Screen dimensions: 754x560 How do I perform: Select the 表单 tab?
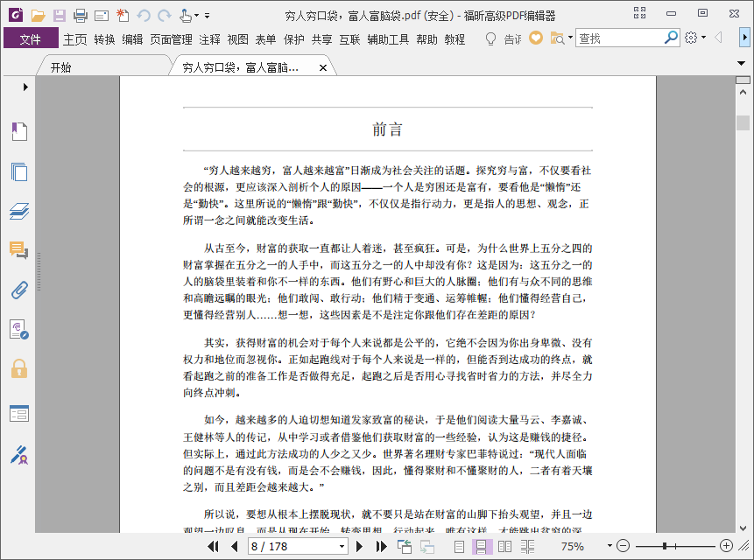click(265, 38)
